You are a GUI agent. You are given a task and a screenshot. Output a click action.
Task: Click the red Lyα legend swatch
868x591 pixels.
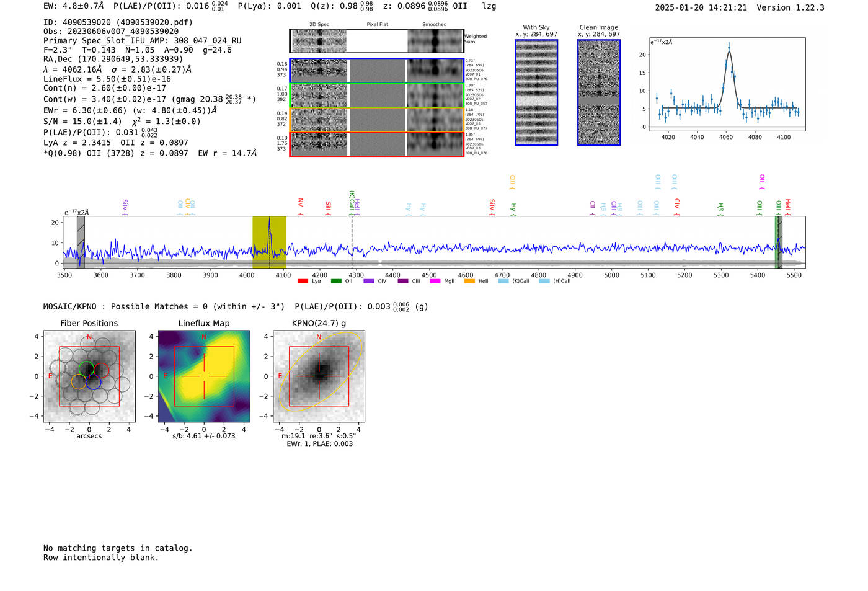click(303, 281)
